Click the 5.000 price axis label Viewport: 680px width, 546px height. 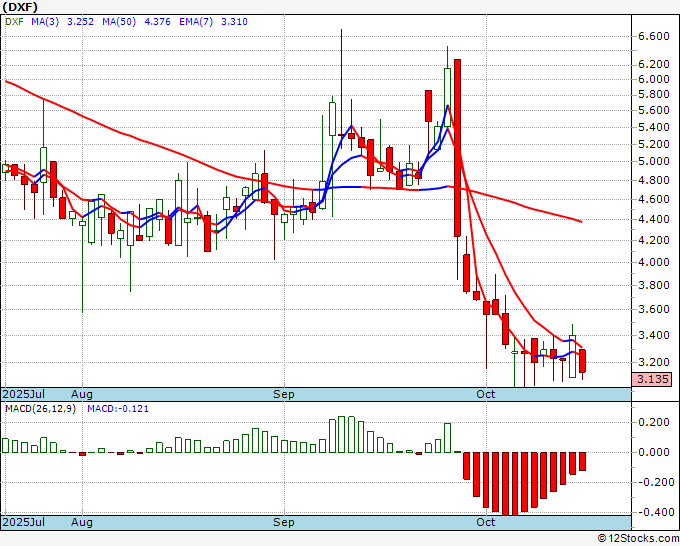[x=654, y=161]
